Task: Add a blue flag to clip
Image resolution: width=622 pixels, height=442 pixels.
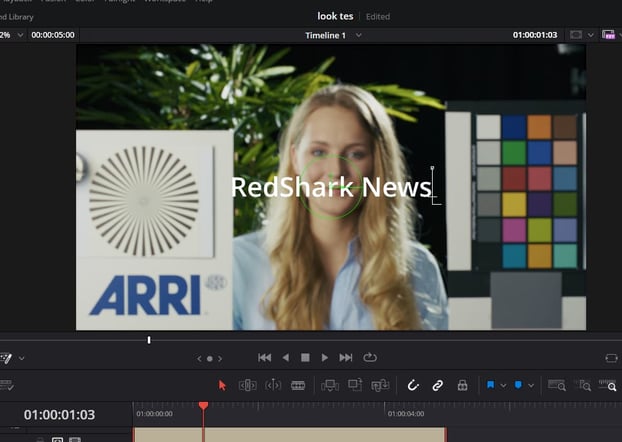Action: (x=490, y=385)
